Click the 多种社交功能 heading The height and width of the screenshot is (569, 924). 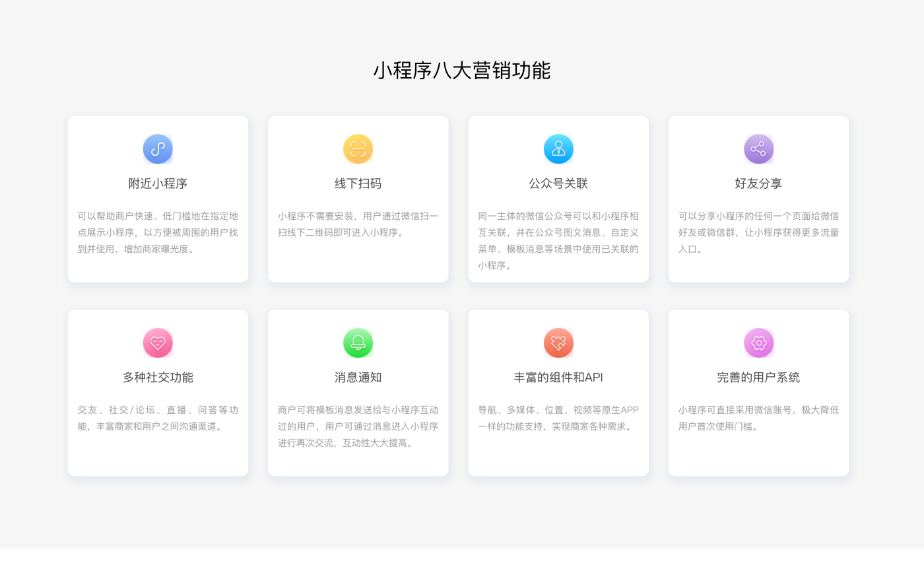pyautogui.click(x=158, y=378)
